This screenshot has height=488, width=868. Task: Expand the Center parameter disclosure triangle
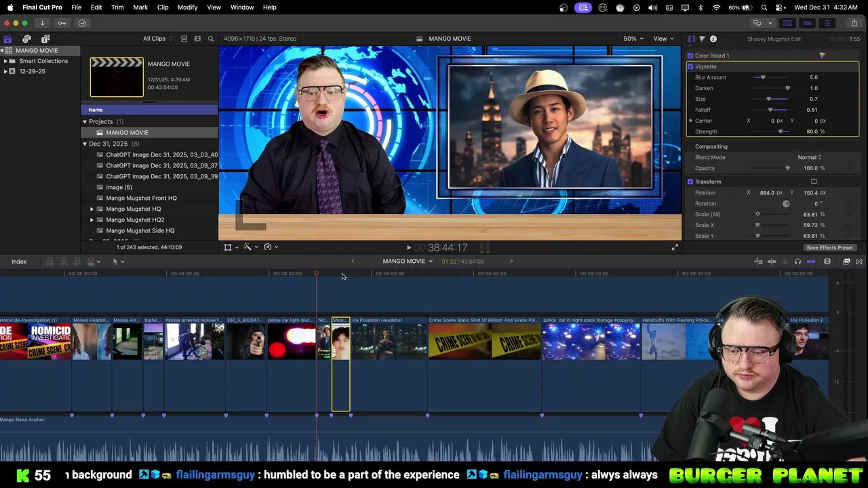pyautogui.click(x=691, y=121)
